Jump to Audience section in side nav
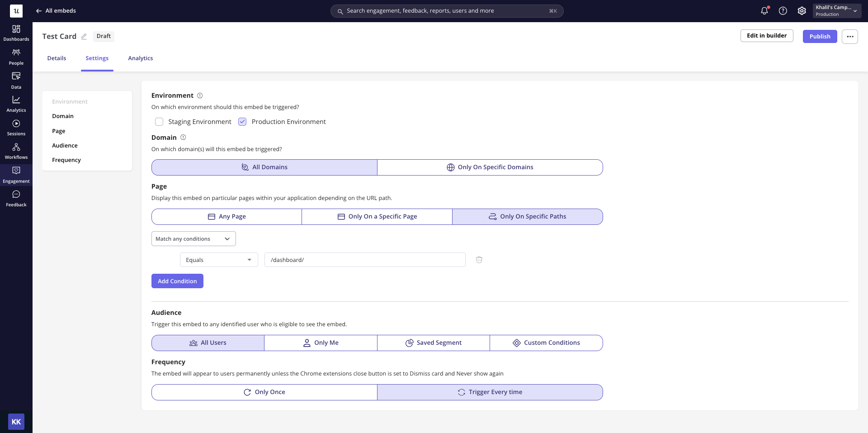This screenshot has height=433, width=868. [x=65, y=146]
